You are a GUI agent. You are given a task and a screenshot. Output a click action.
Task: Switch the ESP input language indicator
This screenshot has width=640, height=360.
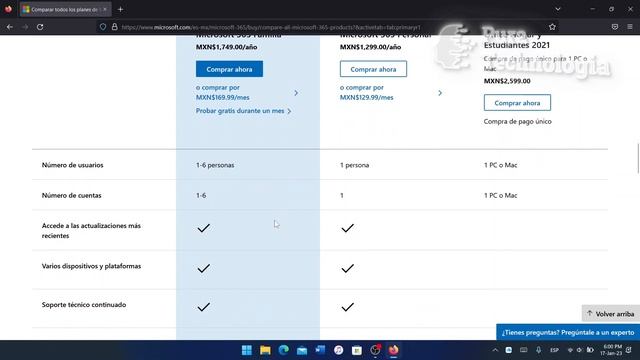(554, 350)
